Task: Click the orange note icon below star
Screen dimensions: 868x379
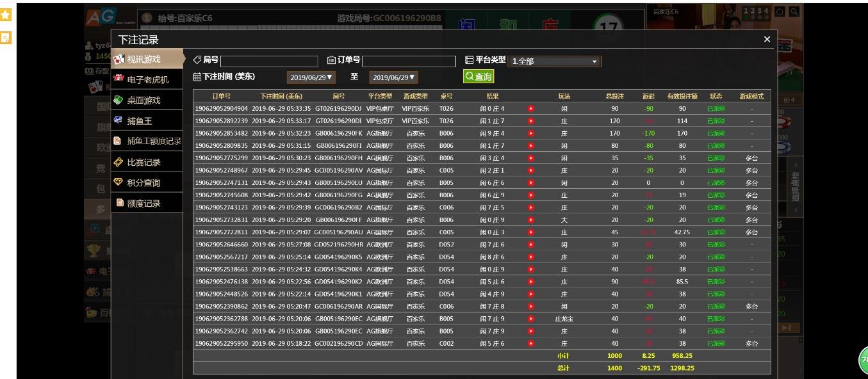Action: point(6,38)
